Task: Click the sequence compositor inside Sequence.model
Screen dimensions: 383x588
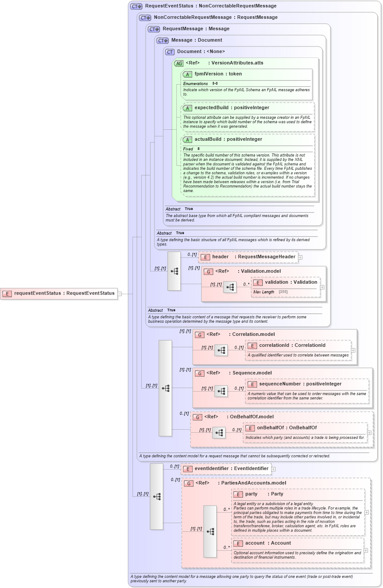Action: (221, 391)
